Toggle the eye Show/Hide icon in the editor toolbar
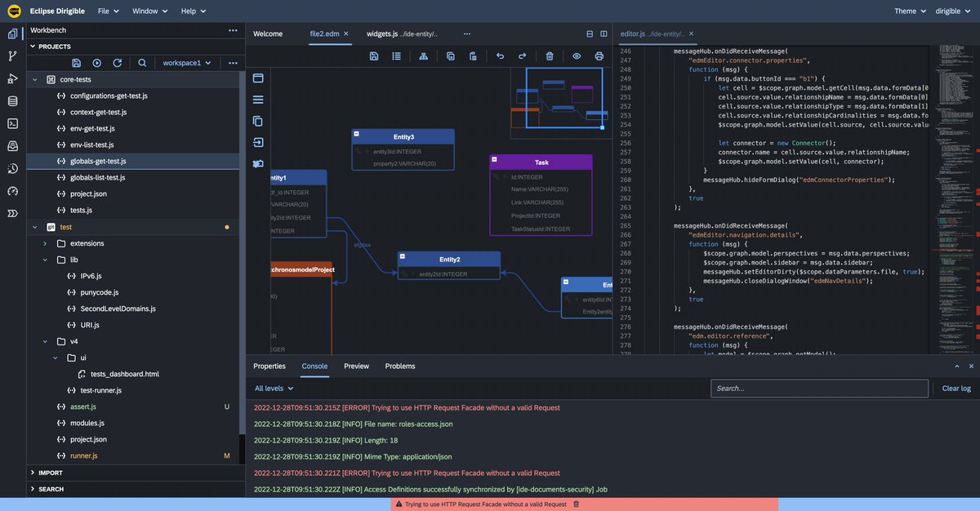 point(577,56)
